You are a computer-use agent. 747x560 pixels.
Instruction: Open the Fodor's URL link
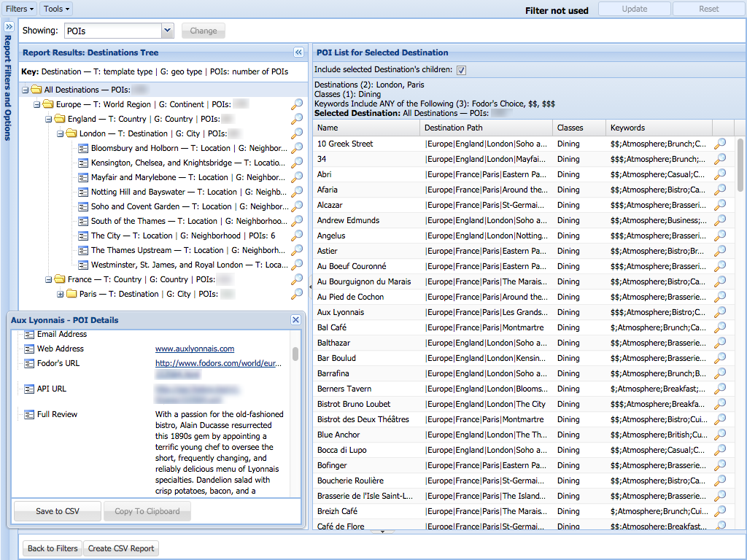(x=218, y=363)
